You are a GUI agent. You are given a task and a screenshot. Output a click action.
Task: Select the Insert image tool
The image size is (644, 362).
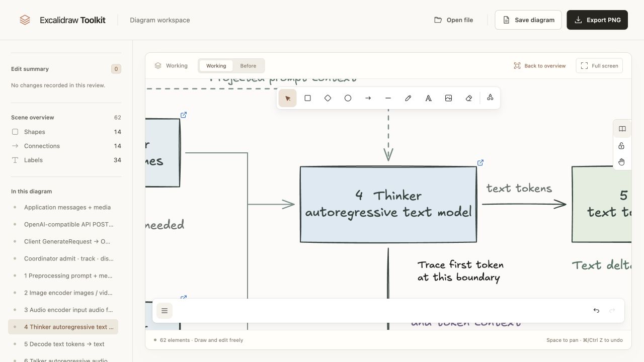pos(449,98)
